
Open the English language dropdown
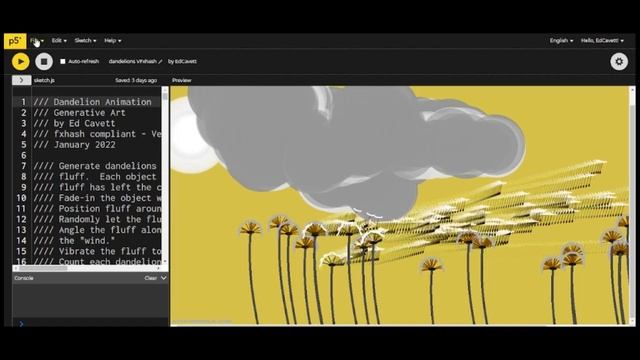561,40
